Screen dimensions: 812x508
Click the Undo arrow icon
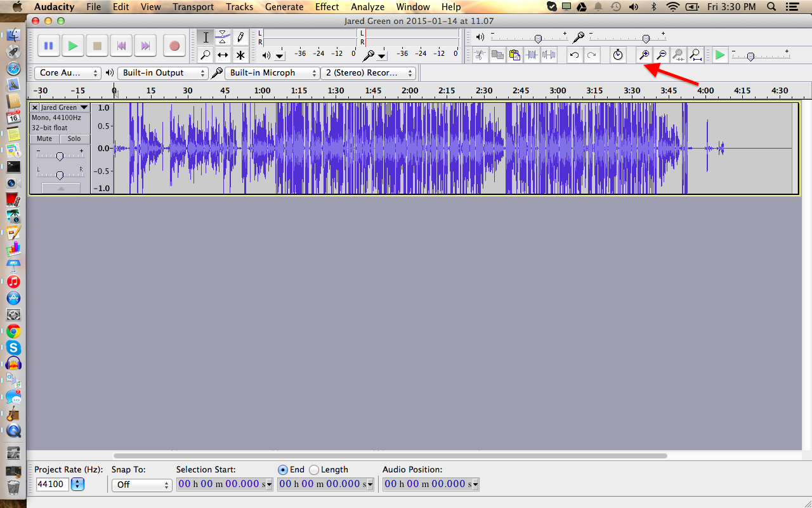click(574, 55)
